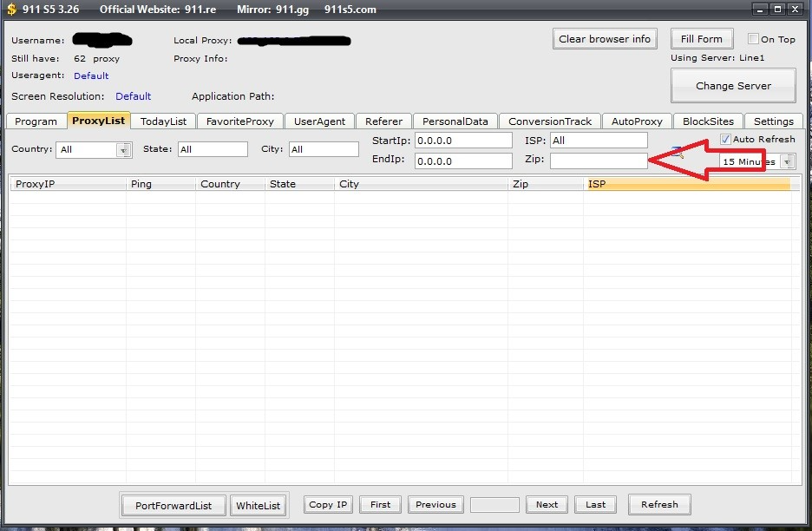812x531 pixels.
Task: Click the StartIp input field
Action: [x=463, y=140]
